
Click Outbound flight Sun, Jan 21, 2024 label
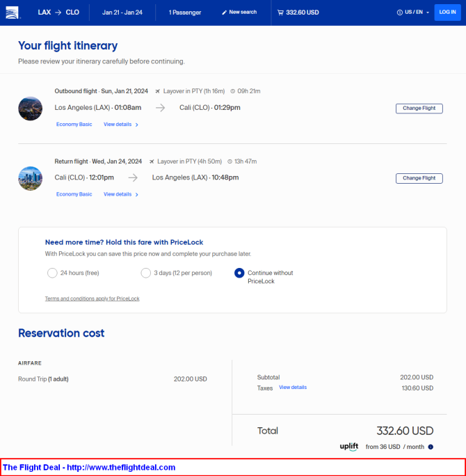tap(102, 91)
